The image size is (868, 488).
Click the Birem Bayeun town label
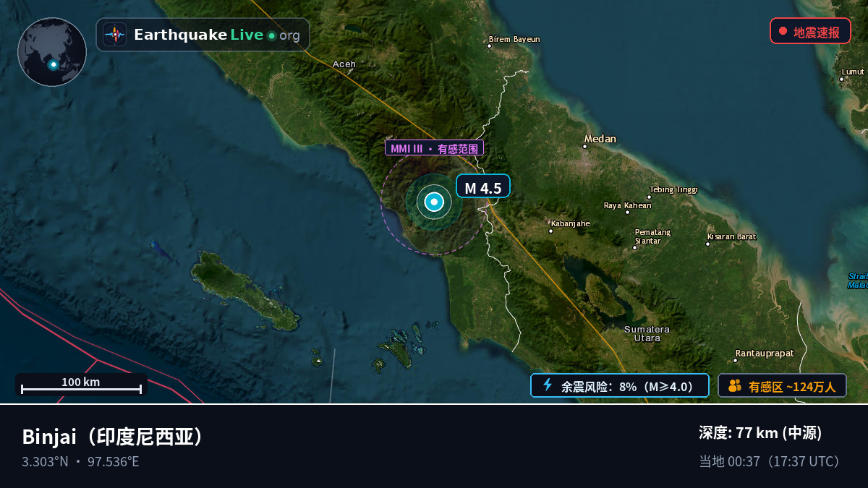[514, 39]
